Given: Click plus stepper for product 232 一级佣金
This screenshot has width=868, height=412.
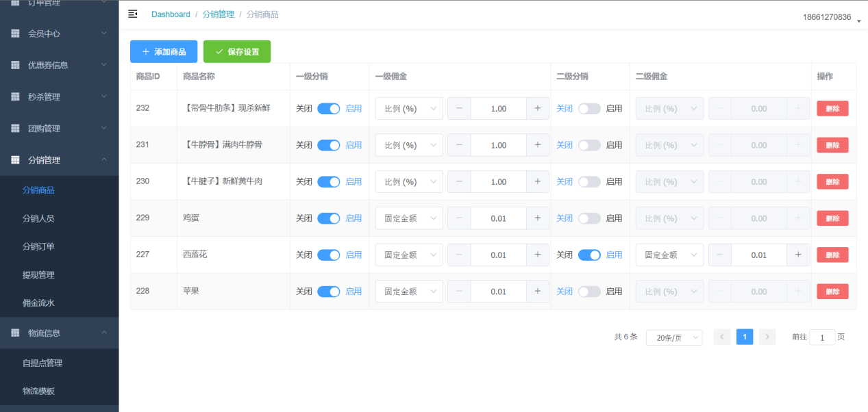Looking at the screenshot, I should pos(537,108).
